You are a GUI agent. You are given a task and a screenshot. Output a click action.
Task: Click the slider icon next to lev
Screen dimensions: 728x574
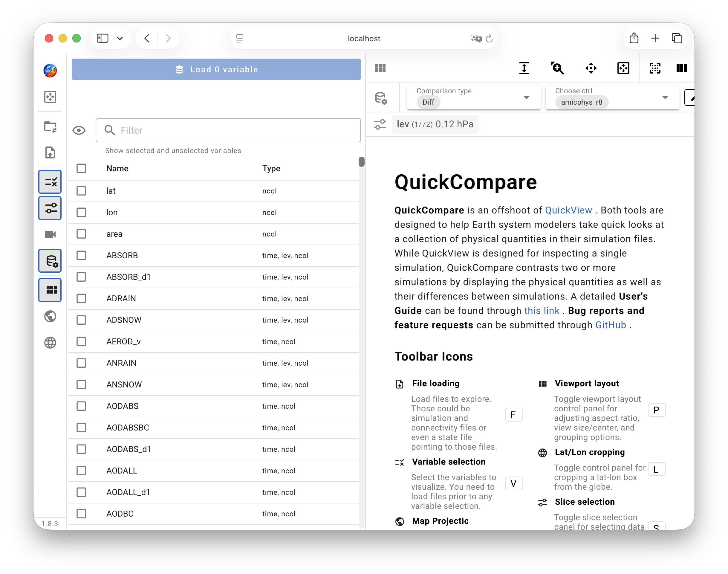pos(380,124)
